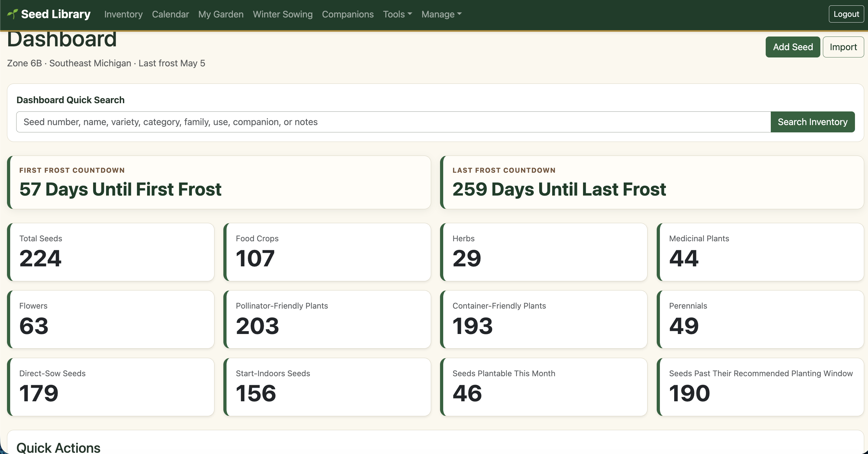Viewport: 868px width, 454px height.
Task: Select the Container-Friendly Plants 193 card
Action: pos(544,319)
